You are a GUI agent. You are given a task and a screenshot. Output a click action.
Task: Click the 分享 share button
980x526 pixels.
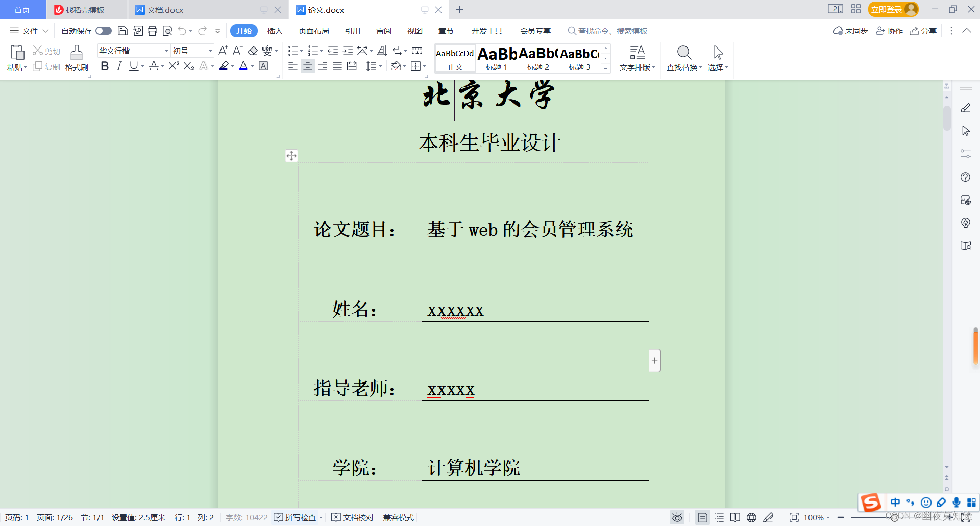[x=923, y=31]
